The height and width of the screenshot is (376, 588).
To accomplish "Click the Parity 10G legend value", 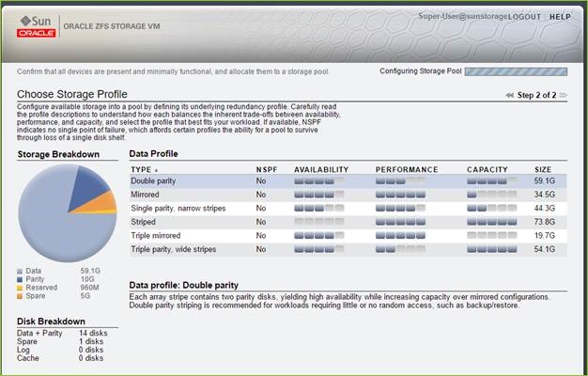I will (87, 279).
